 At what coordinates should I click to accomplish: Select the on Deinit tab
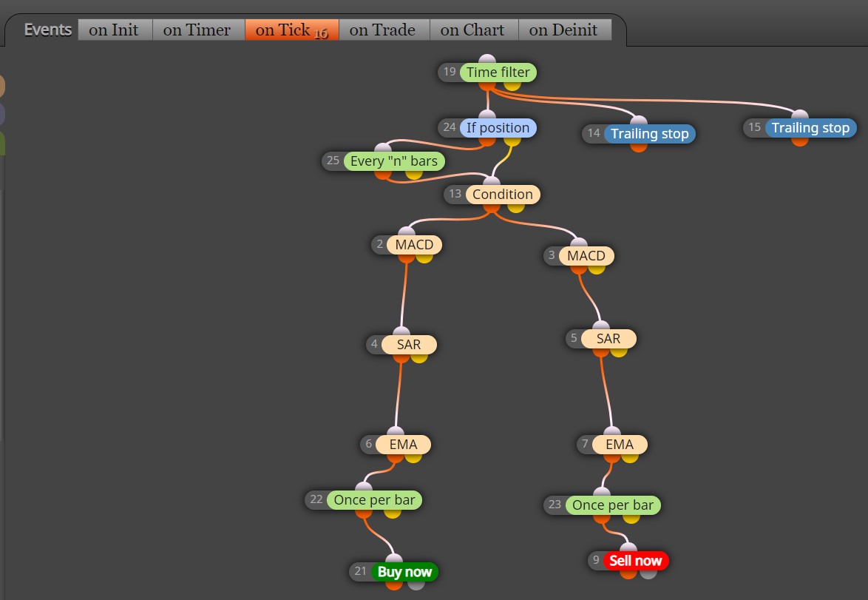563,30
